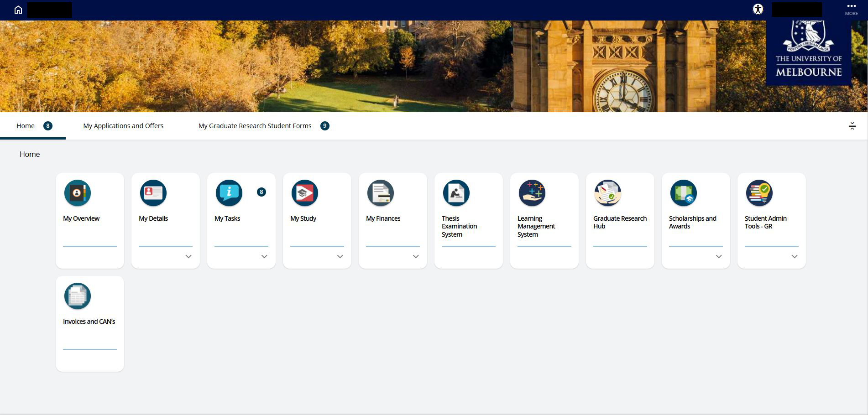Open the accessibility options icon
This screenshot has width=868, height=415.
tap(758, 9)
